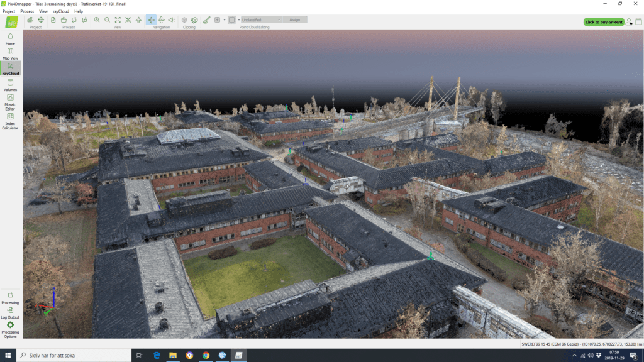The image size is (644, 362).
Task: Open the user account icon
Action: tap(629, 22)
